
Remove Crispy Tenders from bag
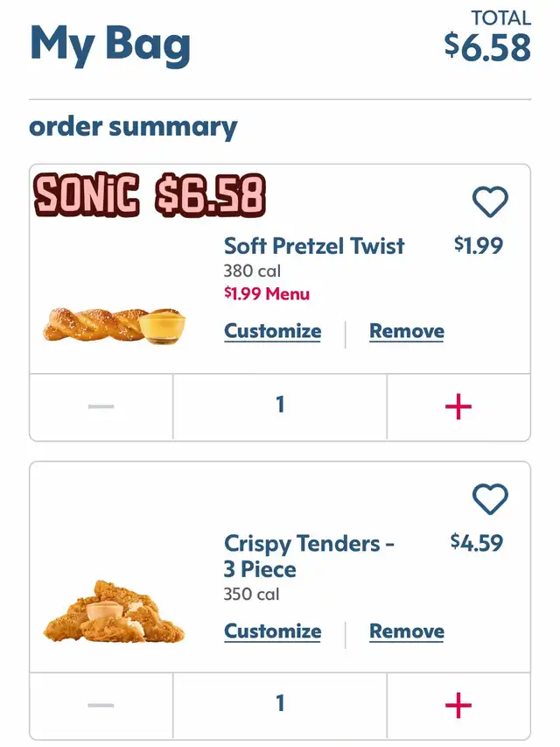click(x=406, y=631)
